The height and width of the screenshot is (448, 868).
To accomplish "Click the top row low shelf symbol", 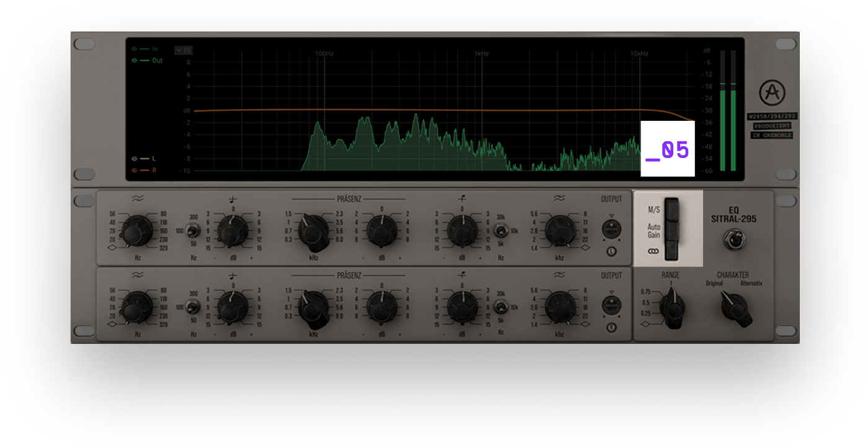I will click(233, 199).
